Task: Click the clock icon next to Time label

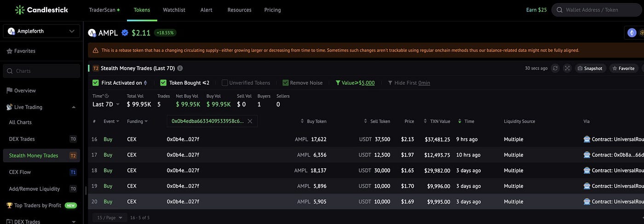Action: (x=107, y=96)
